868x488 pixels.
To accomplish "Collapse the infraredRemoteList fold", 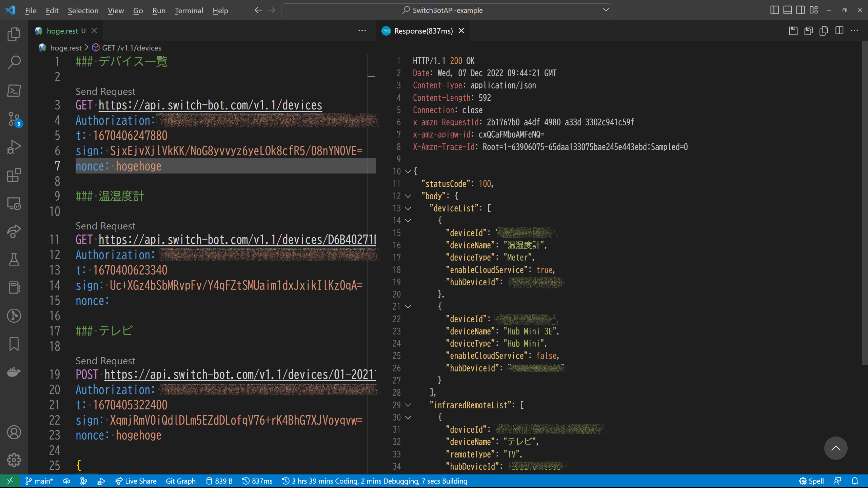I will click(409, 405).
